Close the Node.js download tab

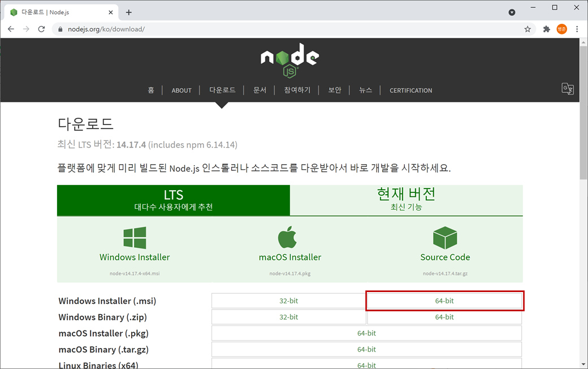coord(111,12)
